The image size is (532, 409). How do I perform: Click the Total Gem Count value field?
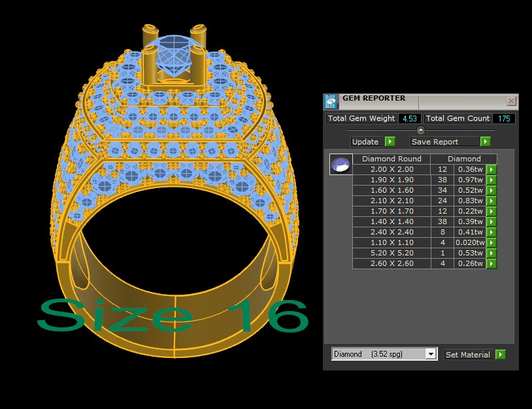pyautogui.click(x=503, y=119)
